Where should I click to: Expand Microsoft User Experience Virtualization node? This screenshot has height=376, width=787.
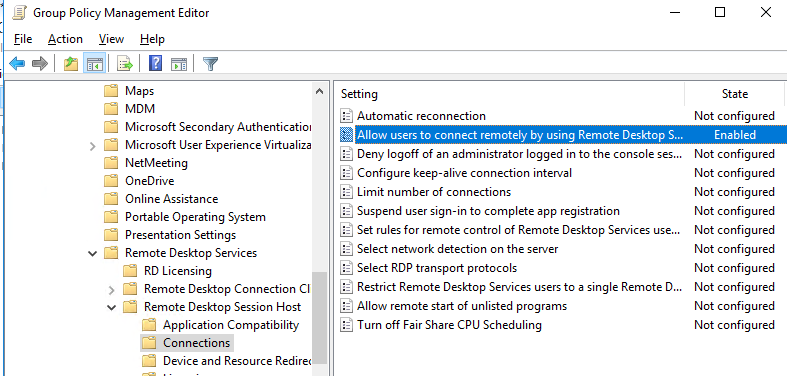coord(92,146)
